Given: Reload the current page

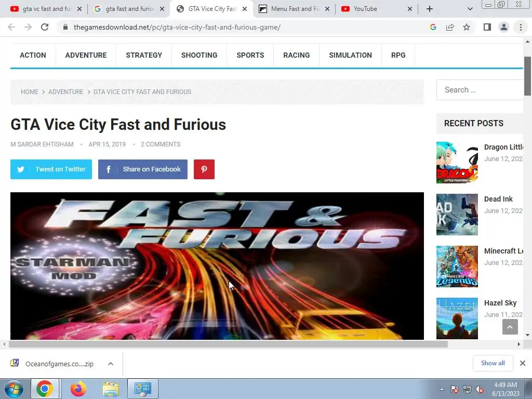Looking at the screenshot, I should coord(45,27).
